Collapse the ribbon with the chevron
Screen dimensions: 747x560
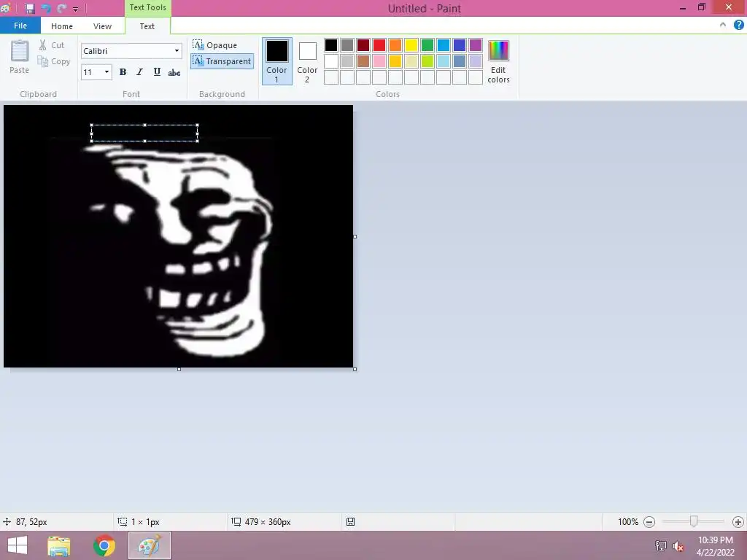tap(723, 25)
